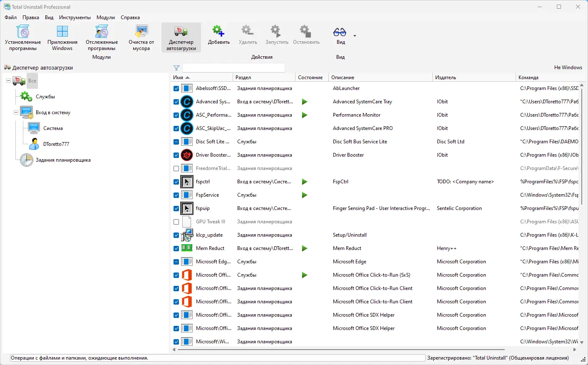Open the Вид dropdown arrow in toolbar

point(355,36)
